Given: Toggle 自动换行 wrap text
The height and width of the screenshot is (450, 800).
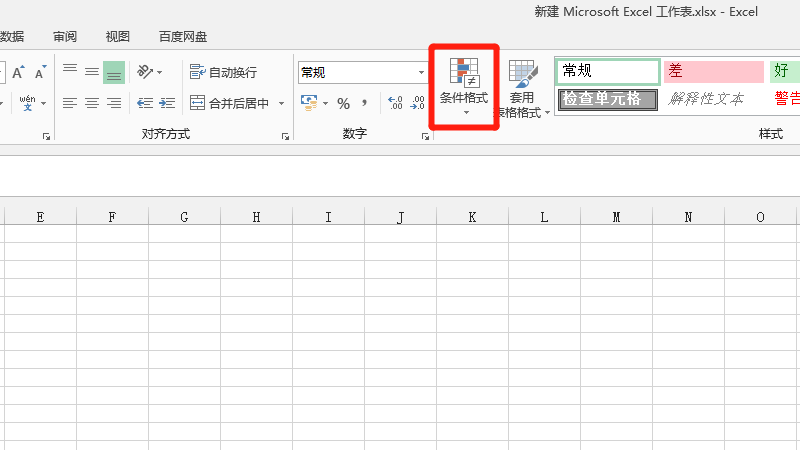Looking at the screenshot, I should click(x=223, y=72).
